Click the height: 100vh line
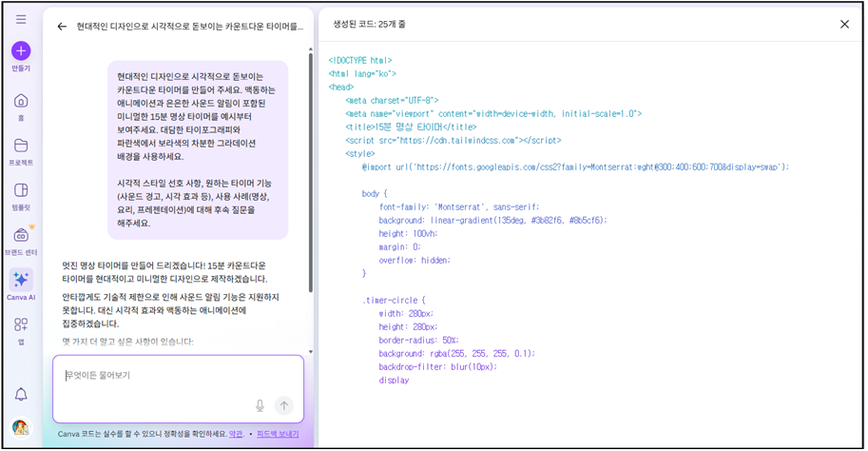The width and height of the screenshot is (868, 451). (408, 233)
